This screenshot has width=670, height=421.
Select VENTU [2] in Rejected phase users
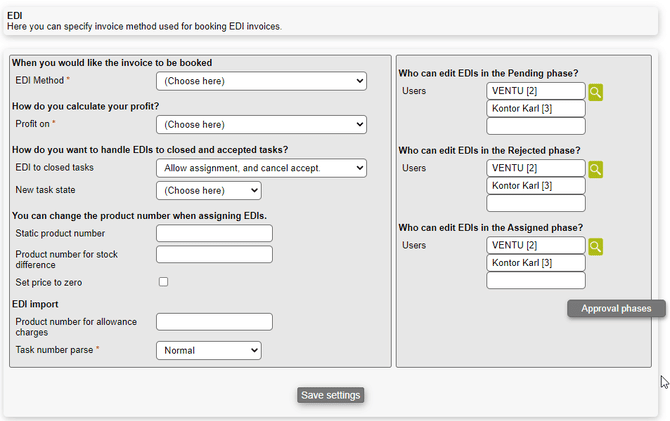536,168
